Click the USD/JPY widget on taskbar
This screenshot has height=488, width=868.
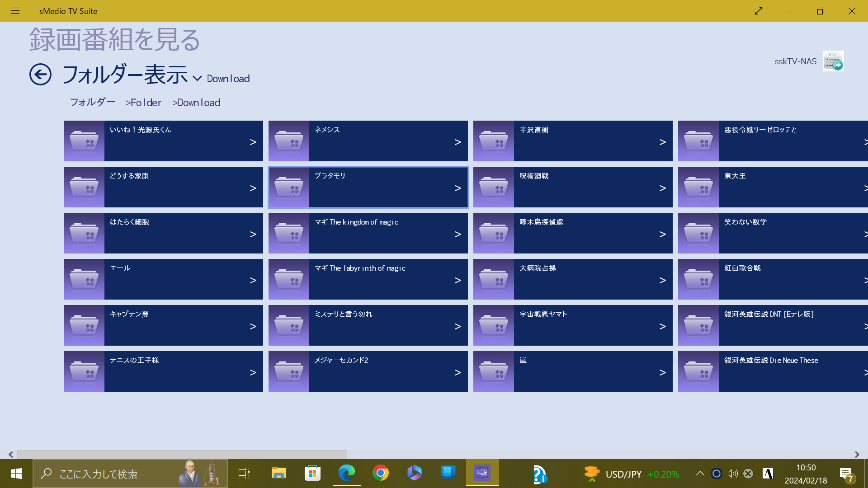coord(632,474)
